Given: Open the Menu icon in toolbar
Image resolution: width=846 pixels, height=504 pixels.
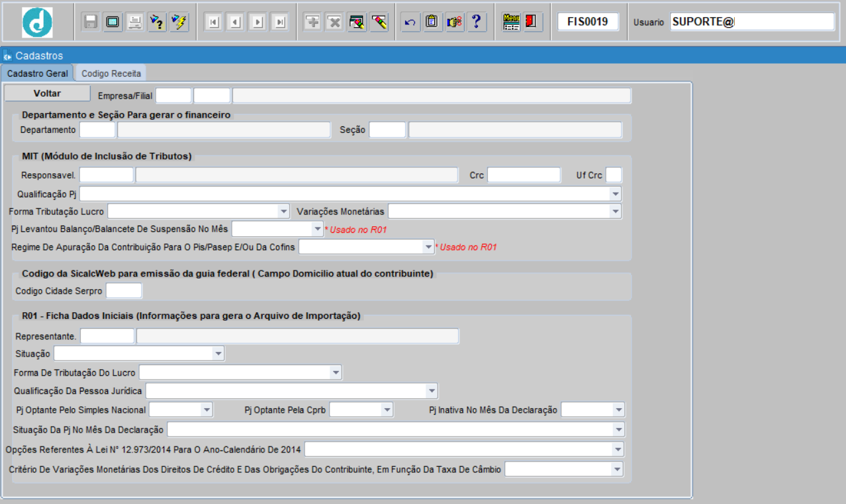Looking at the screenshot, I should pyautogui.click(x=511, y=22).
